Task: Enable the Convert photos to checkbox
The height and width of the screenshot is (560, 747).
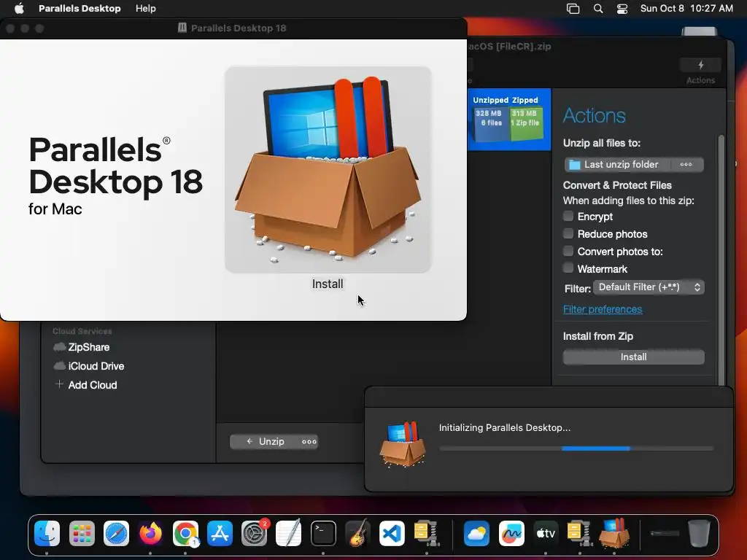Action: [568, 252]
